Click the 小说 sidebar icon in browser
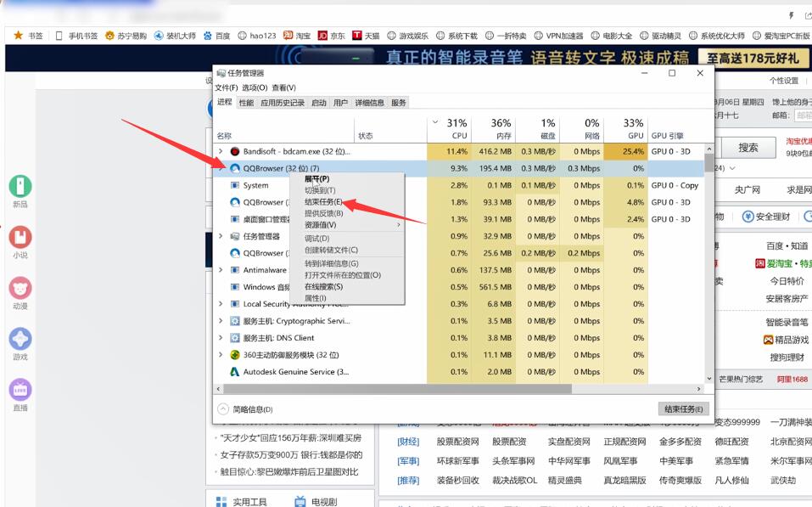Image resolution: width=812 pixels, height=507 pixels. click(20, 237)
